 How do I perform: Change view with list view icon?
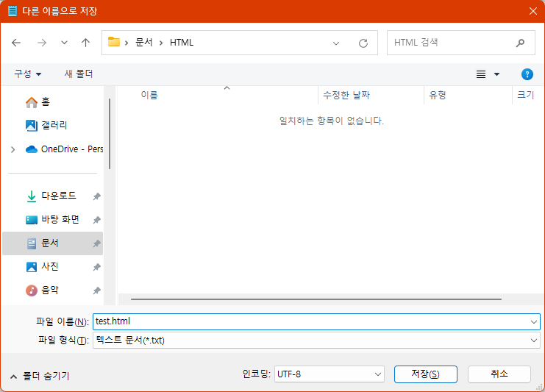481,74
